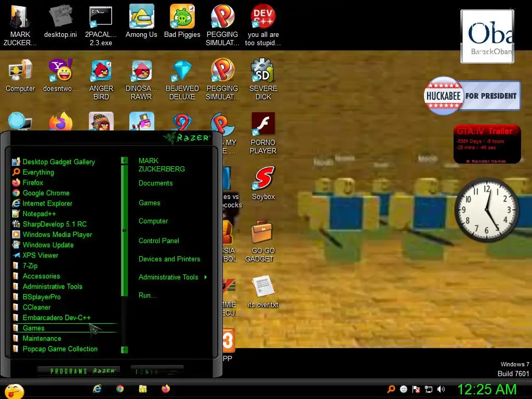Click the Internet Explorer taskbar icon
532x399 pixels.
(97, 389)
